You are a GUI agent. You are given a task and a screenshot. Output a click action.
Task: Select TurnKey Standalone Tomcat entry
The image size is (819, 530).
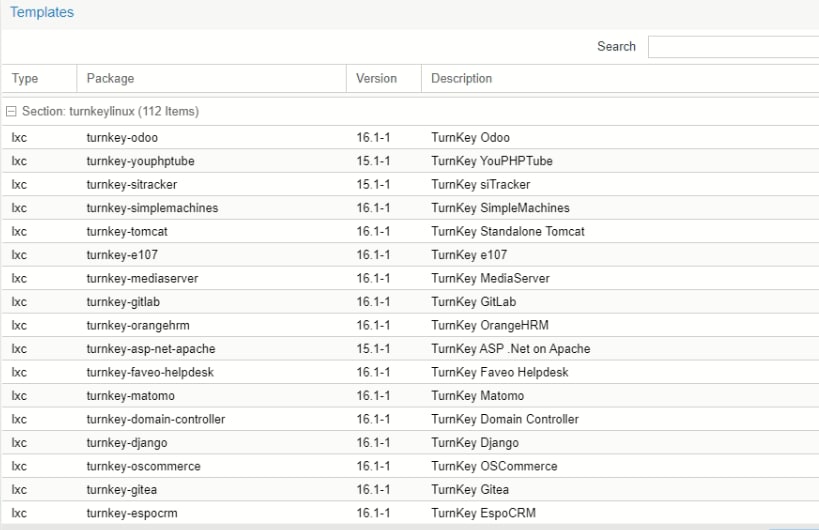pos(508,232)
